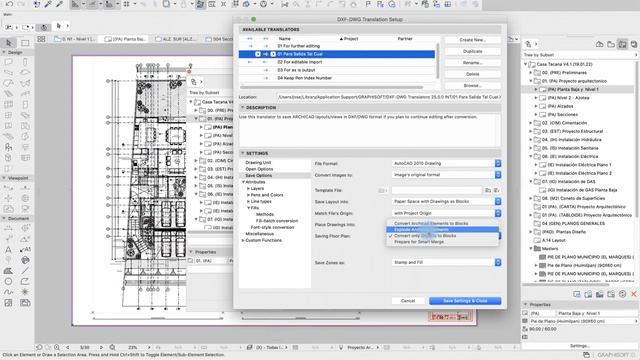Image resolution: width=640 pixels, height=360 pixels.
Task: Select the Spline tool in the toolbox
Action: pyautogui.click(x=8, y=292)
